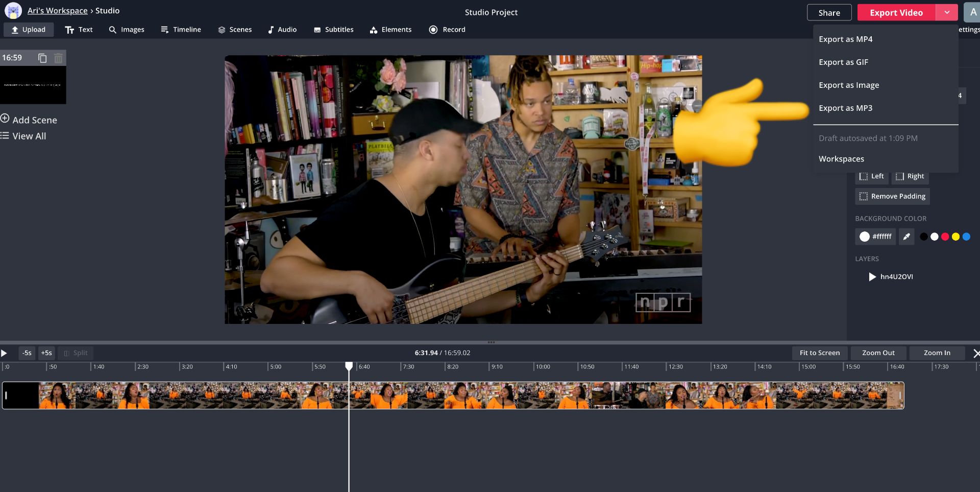Image resolution: width=980 pixels, height=492 pixels.
Task: Delete the scene thumbnail
Action: coord(58,58)
